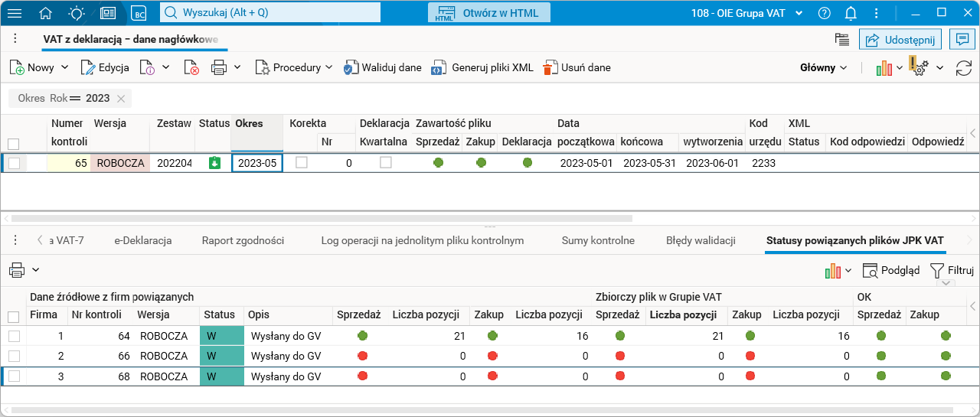Click the bar chart icon in main toolbar
Image resolution: width=980 pixels, height=417 pixels.
tap(884, 67)
